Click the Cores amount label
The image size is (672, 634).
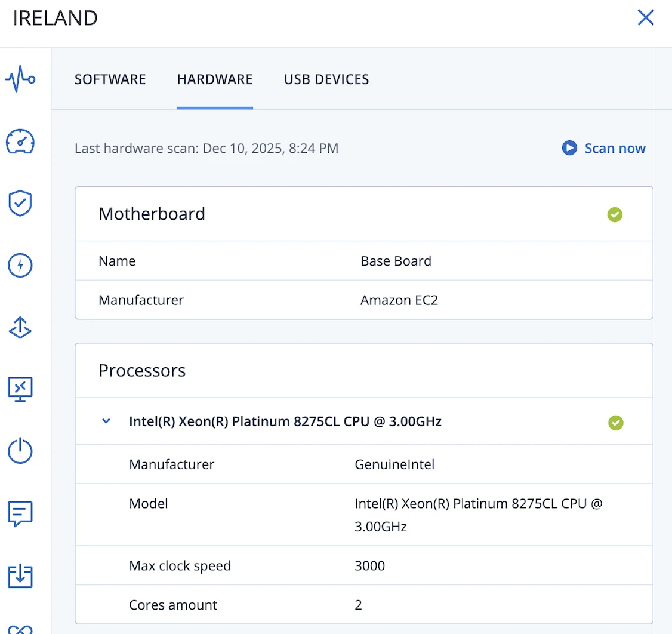[172, 605]
